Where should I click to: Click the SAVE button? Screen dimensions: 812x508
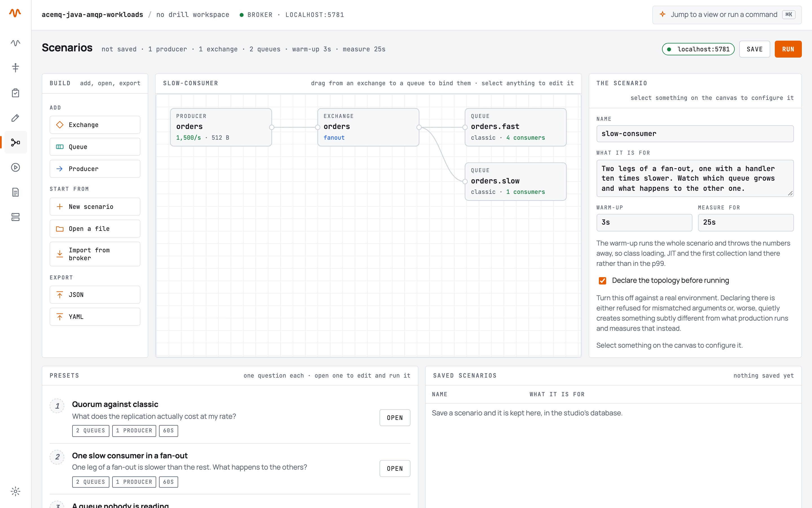pos(754,49)
